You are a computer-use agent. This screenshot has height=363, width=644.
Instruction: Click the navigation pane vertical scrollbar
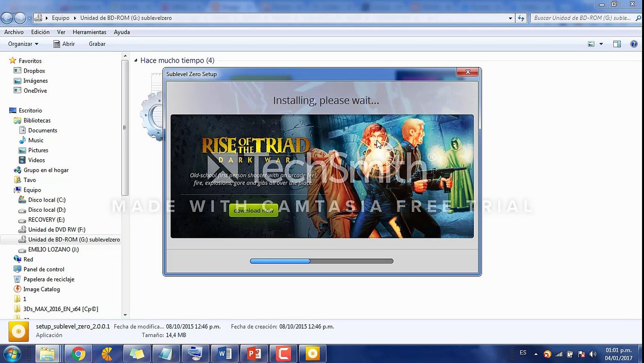point(125,127)
